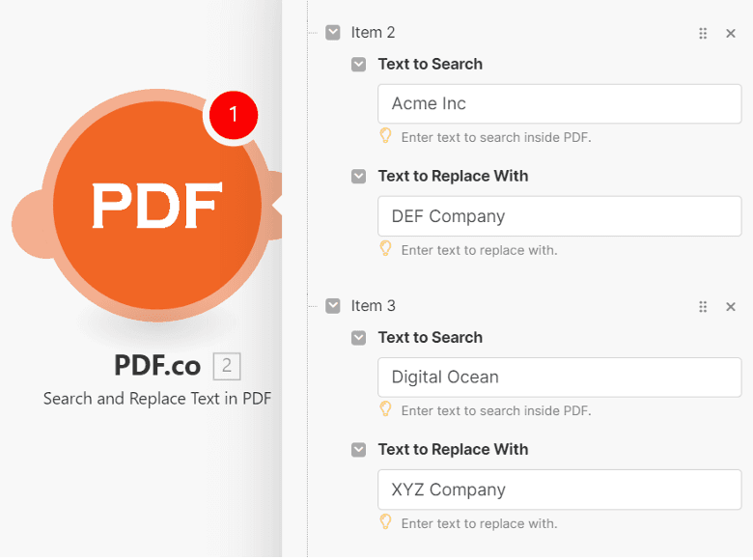
Task: Collapse Item 3's Text to Replace With field
Action: 359,450
